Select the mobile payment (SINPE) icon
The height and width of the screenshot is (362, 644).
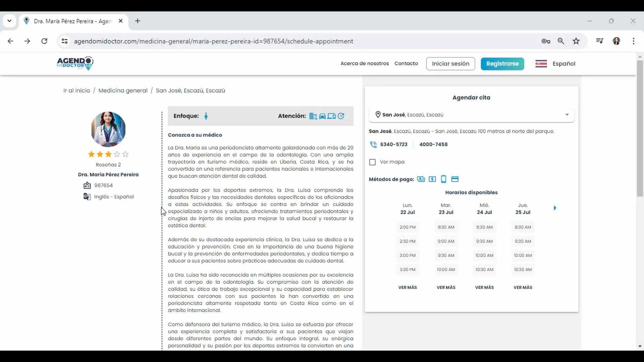tap(443, 179)
